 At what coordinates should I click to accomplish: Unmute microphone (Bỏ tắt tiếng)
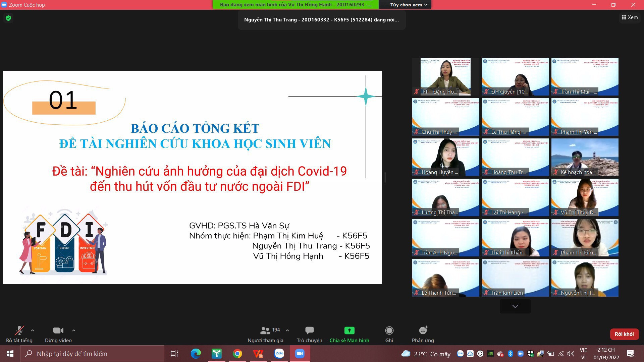tap(19, 331)
